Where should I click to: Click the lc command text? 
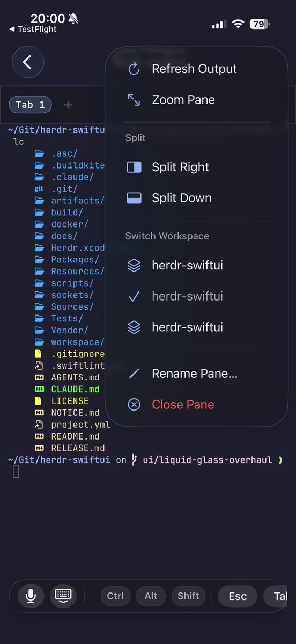pyautogui.click(x=19, y=142)
